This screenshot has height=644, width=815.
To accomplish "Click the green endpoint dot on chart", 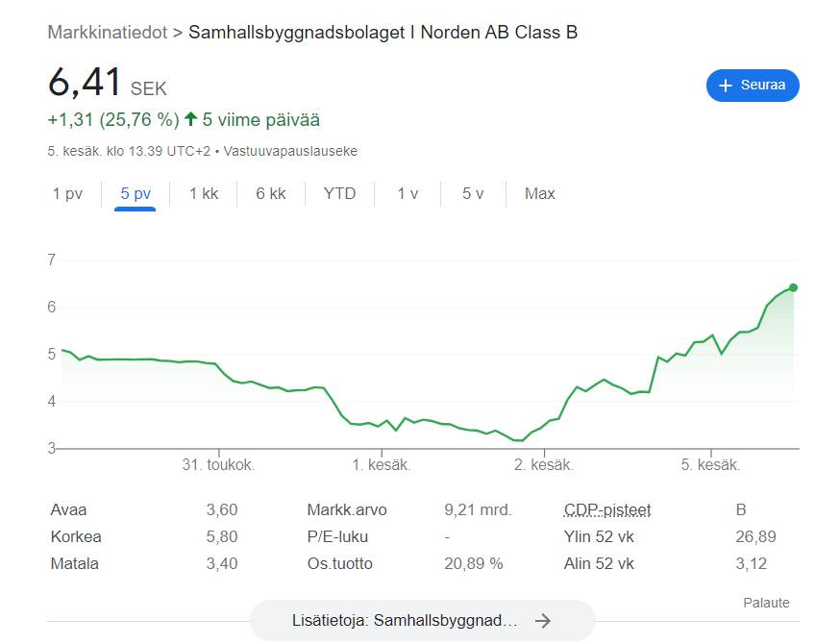I will pyautogui.click(x=793, y=287).
